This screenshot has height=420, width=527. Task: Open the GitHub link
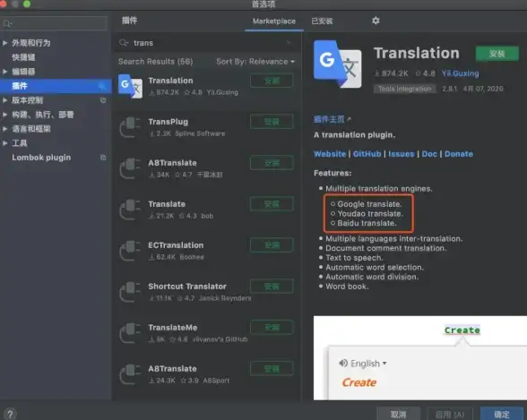pyautogui.click(x=367, y=154)
